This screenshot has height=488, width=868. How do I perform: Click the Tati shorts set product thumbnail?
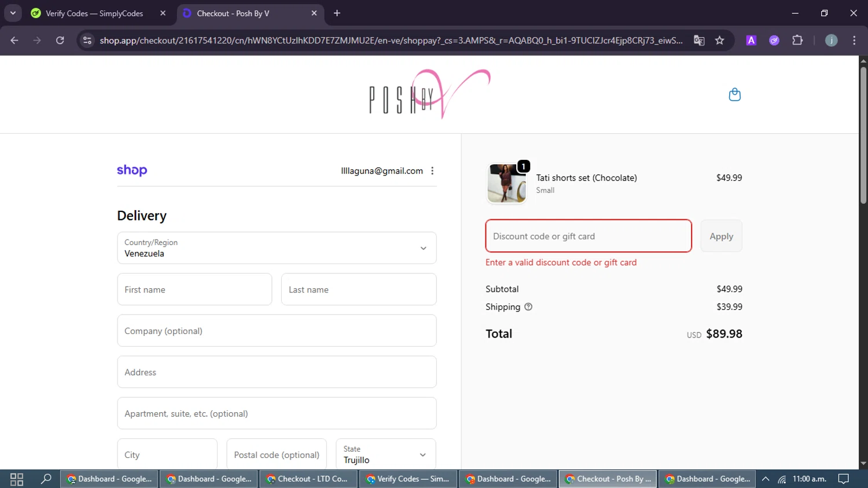coord(507,183)
